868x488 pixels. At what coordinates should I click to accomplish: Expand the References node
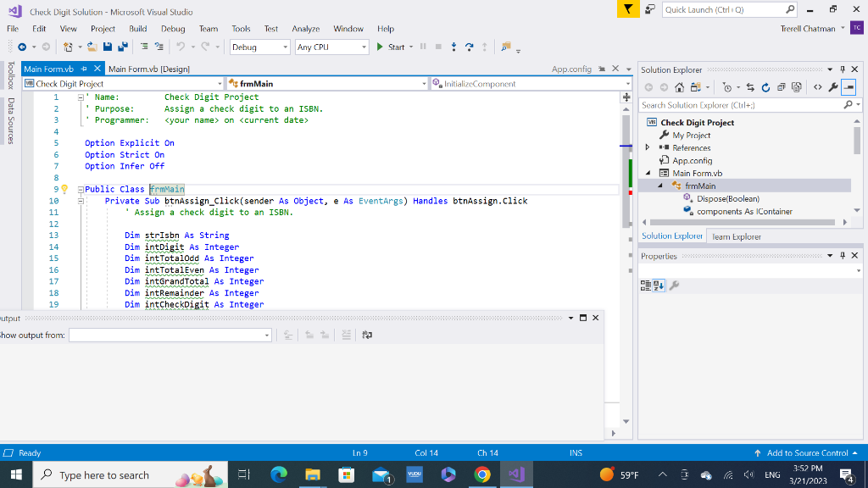tap(648, 147)
